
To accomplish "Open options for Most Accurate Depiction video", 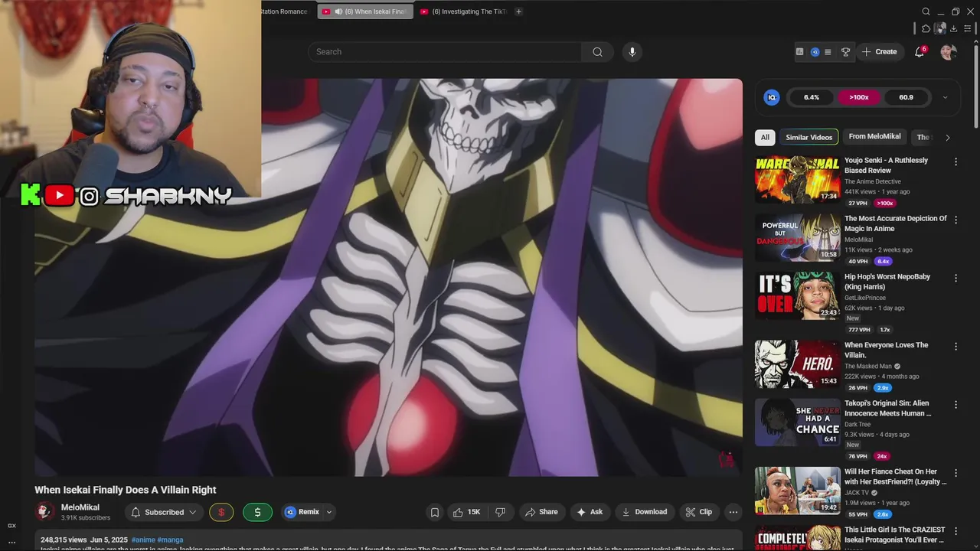I will (955, 220).
